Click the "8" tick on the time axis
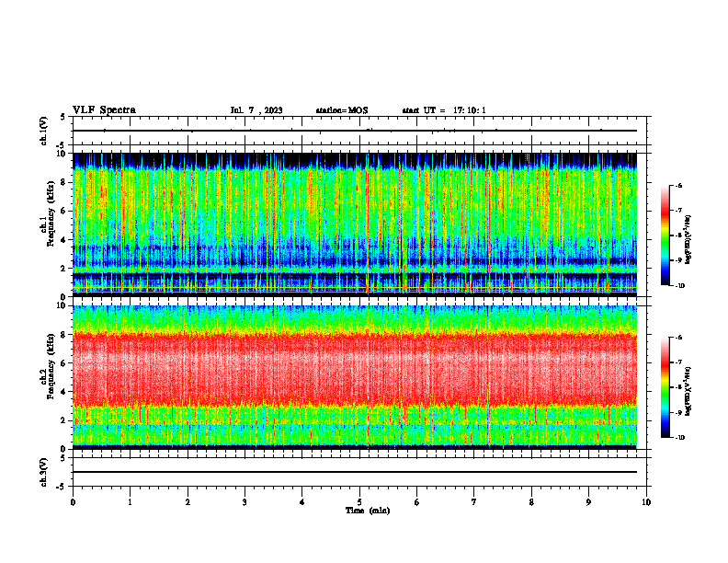The image size is (728, 563). pyautogui.click(x=531, y=502)
